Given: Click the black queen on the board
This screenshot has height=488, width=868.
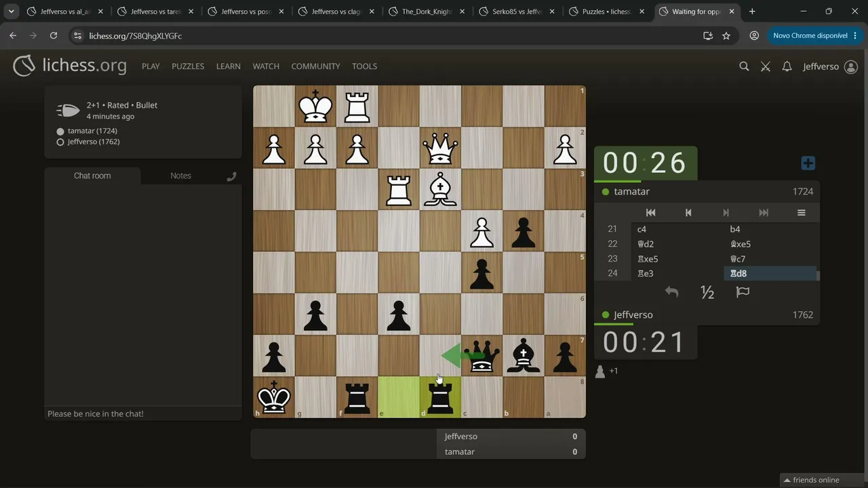Looking at the screenshot, I should click(482, 356).
